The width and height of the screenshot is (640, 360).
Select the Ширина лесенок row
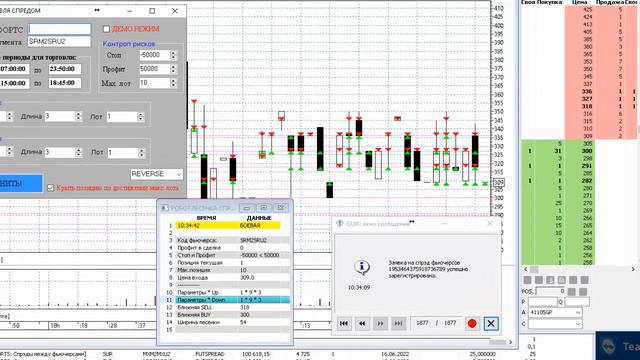pyautogui.click(x=233, y=322)
